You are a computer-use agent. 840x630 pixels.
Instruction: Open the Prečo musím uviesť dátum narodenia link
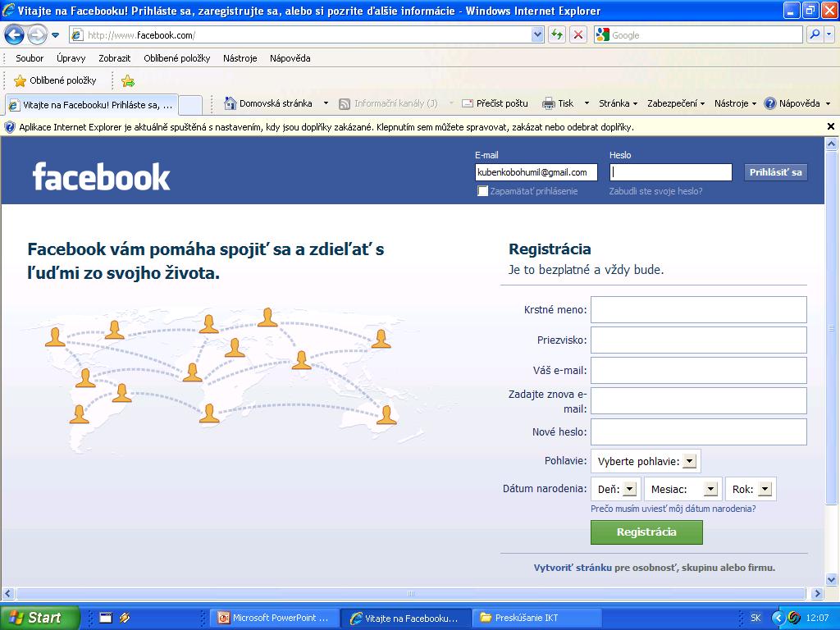[673, 509]
